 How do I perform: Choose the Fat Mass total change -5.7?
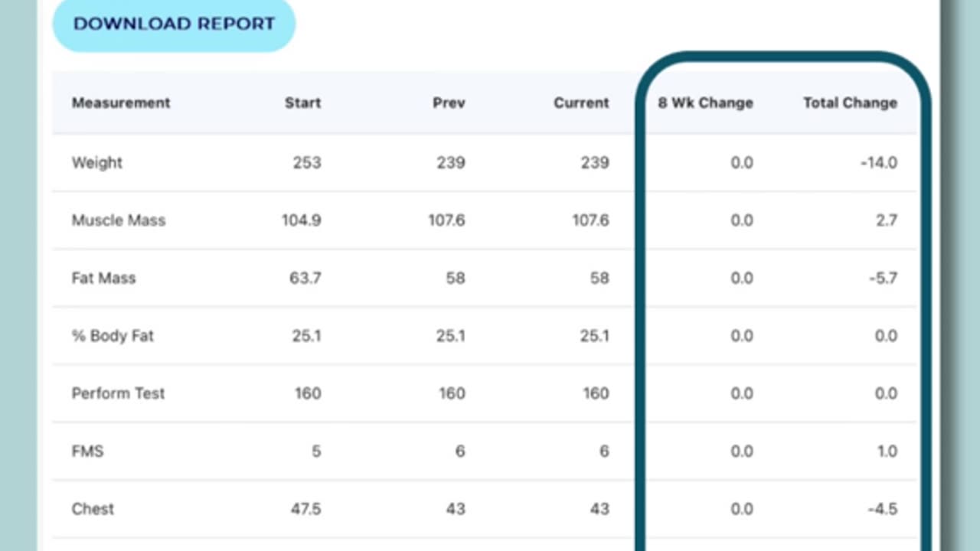pos(884,278)
